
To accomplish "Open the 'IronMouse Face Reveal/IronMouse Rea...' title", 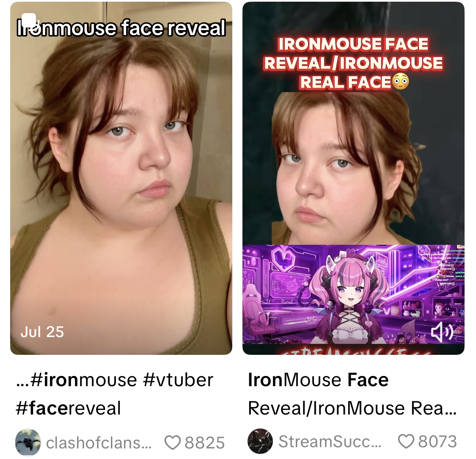I will pyautogui.click(x=352, y=394).
